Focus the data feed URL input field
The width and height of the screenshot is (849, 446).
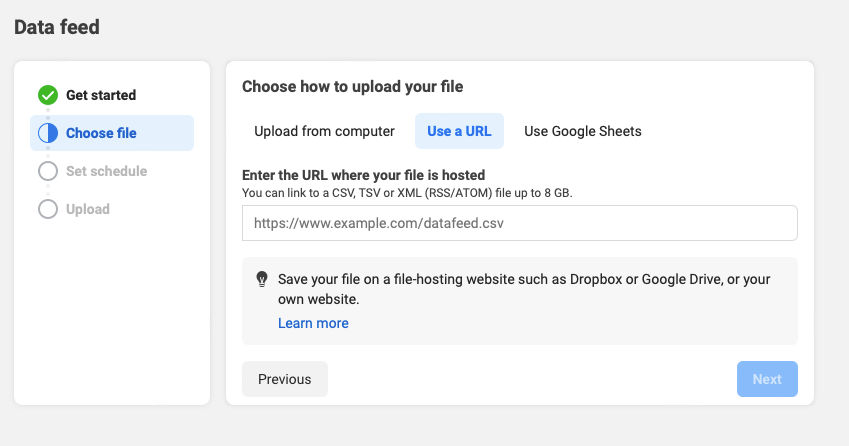[519, 223]
